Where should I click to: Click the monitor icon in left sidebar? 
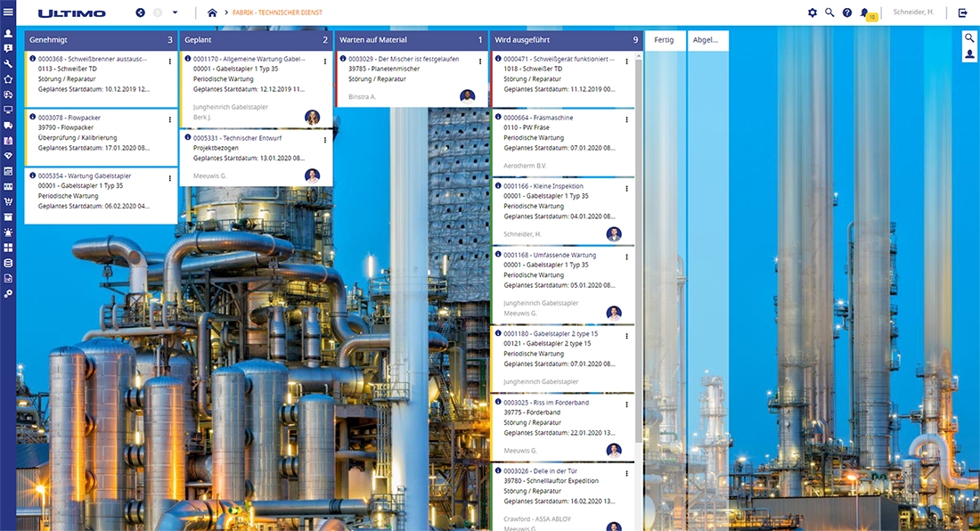8,110
